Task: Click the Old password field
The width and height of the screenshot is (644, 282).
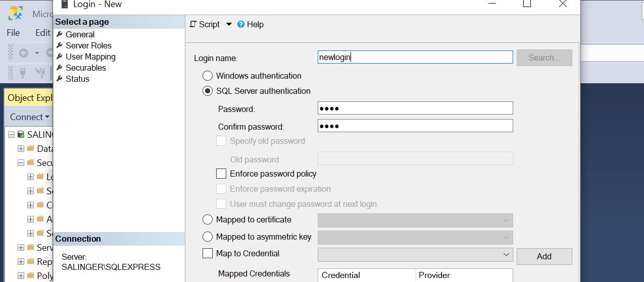Action: click(415, 158)
